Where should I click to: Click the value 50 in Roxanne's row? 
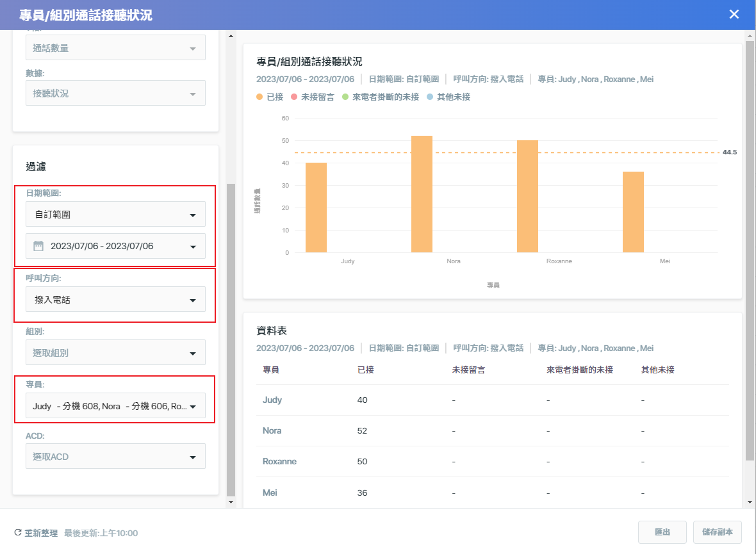click(x=362, y=461)
